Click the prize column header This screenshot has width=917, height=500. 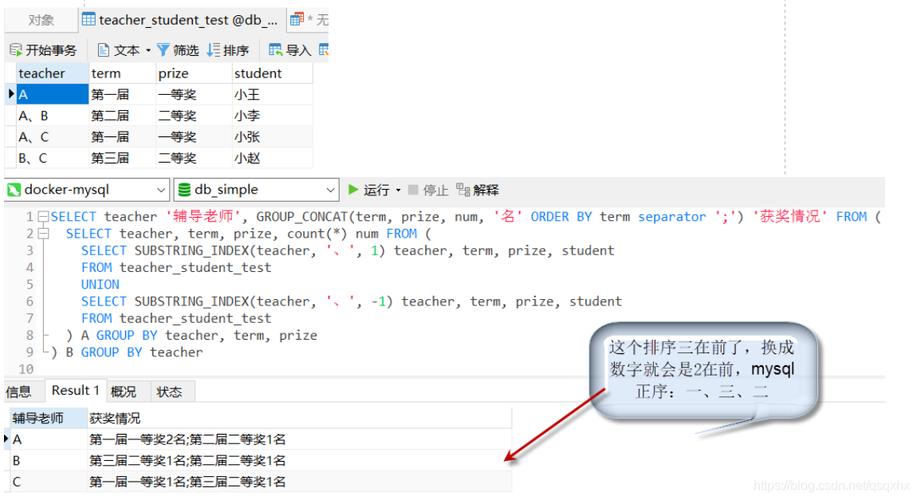[194, 73]
